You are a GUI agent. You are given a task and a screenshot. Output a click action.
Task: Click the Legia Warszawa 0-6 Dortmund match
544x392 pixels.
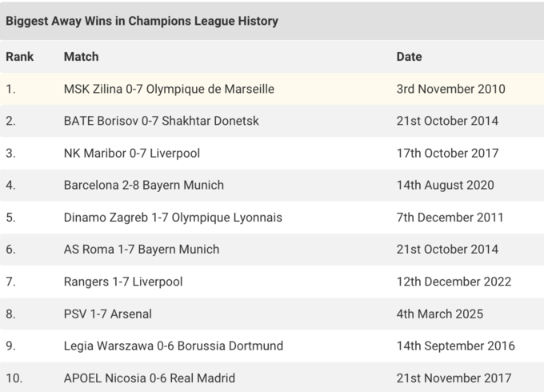[174, 346]
